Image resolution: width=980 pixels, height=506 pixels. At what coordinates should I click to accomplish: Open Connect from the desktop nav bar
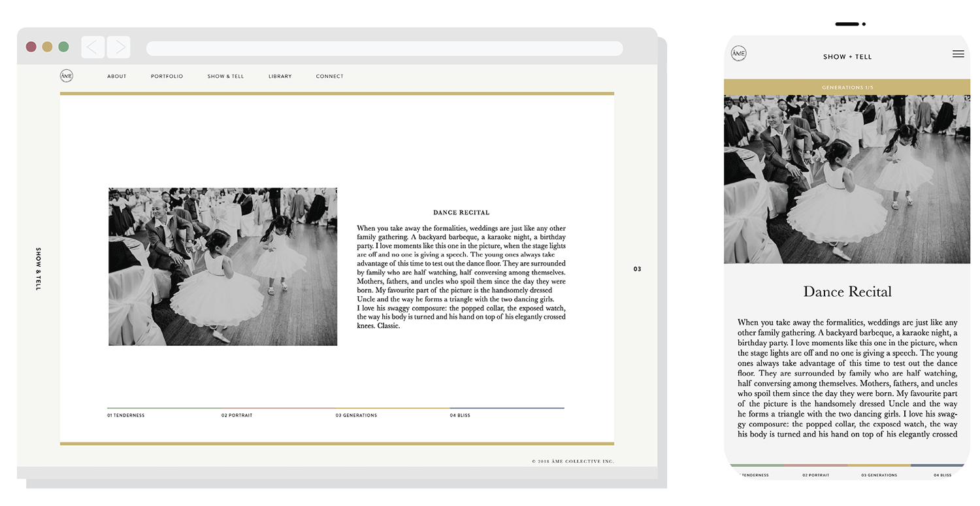[329, 76]
